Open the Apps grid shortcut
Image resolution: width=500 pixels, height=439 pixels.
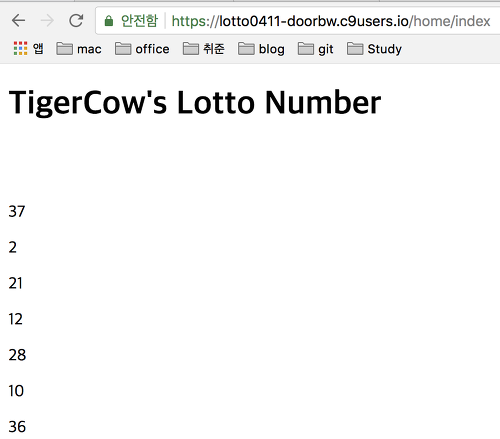coord(28,49)
